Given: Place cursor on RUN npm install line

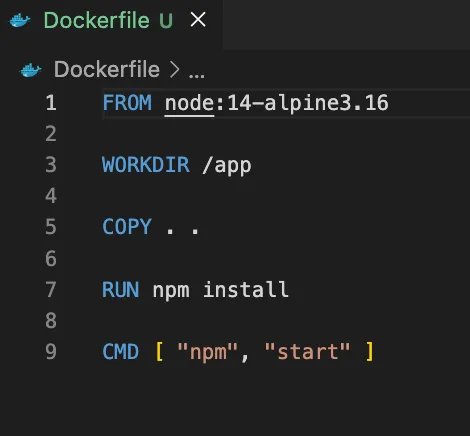Looking at the screenshot, I should click(195, 290).
